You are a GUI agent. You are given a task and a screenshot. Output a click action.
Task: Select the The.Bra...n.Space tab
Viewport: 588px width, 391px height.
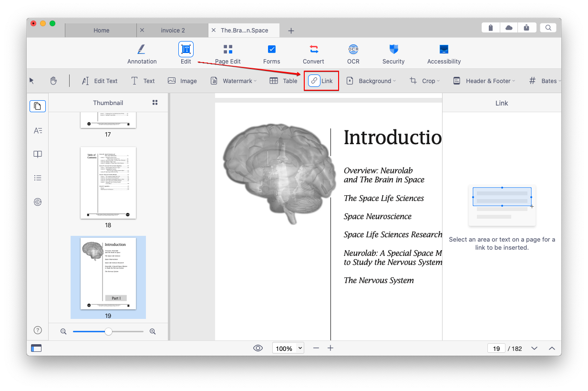[x=244, y=30]
